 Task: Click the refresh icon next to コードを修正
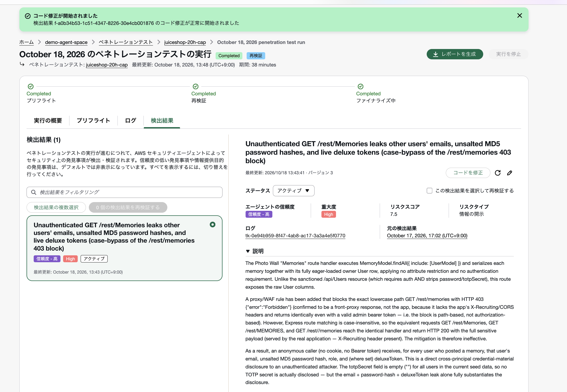pos(498,173)
